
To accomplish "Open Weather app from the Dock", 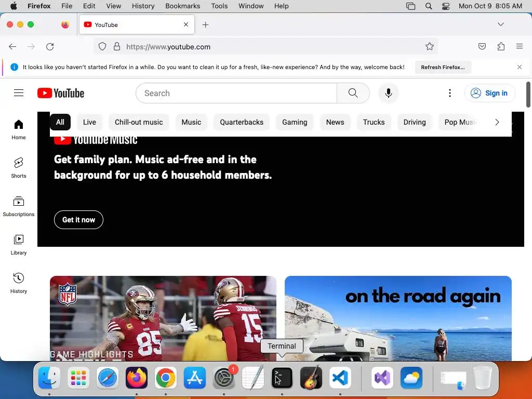I will click(x=411, y=378).
